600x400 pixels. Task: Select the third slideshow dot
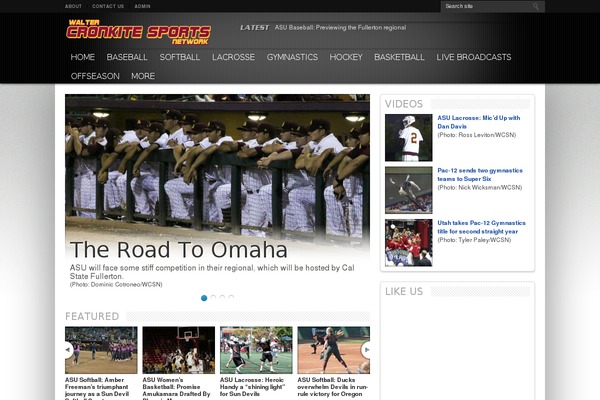(222, 298)
